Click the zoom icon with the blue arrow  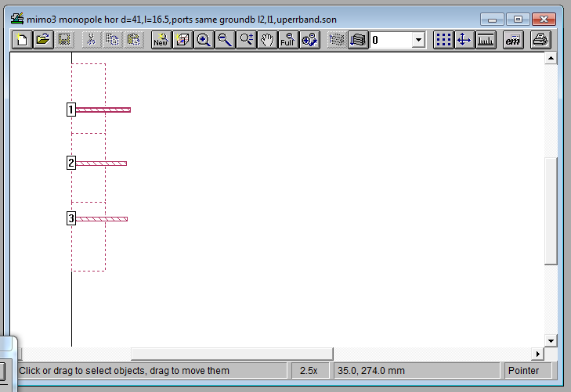pyautogui.click(x=309, y=40)
